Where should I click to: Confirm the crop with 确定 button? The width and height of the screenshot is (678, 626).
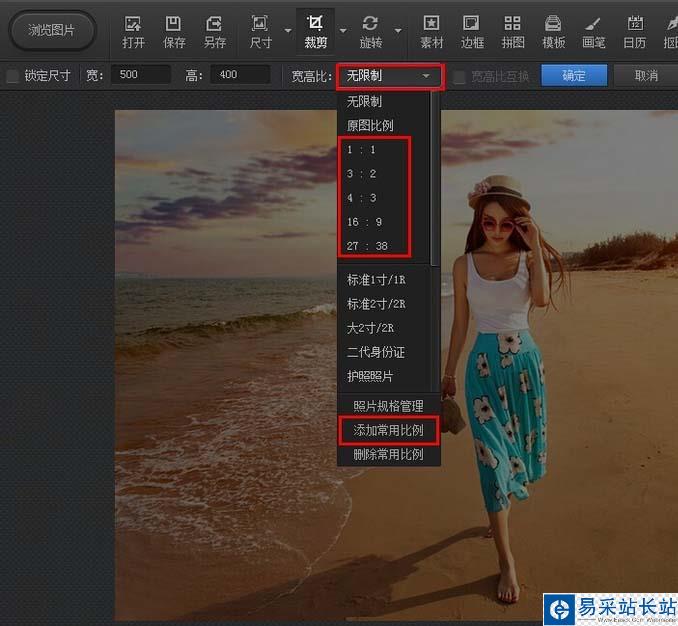coord(574,76)
